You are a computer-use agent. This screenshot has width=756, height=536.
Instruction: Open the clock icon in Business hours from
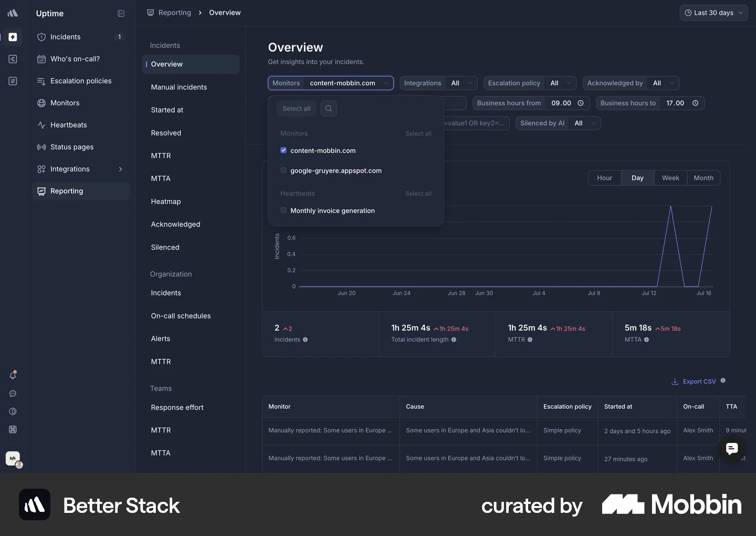click(x=581, y=103)
